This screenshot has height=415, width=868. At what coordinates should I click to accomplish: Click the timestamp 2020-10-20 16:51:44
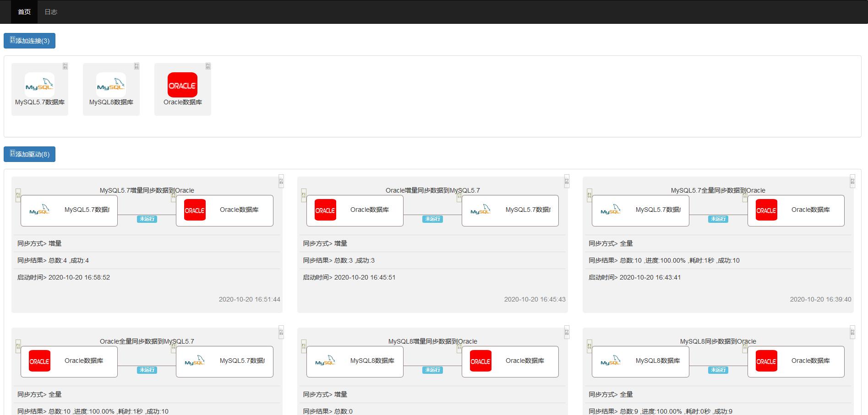click(x=250, y=299)
